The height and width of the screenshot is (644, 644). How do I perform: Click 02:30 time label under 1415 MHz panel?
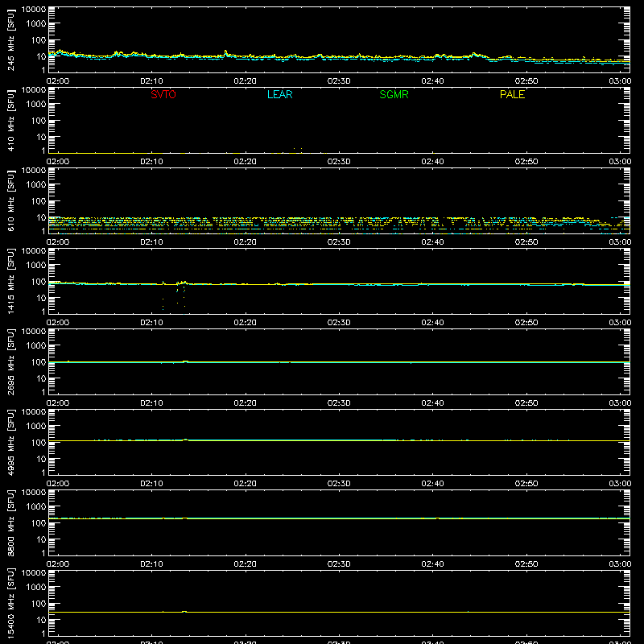[x=339, y=323]
